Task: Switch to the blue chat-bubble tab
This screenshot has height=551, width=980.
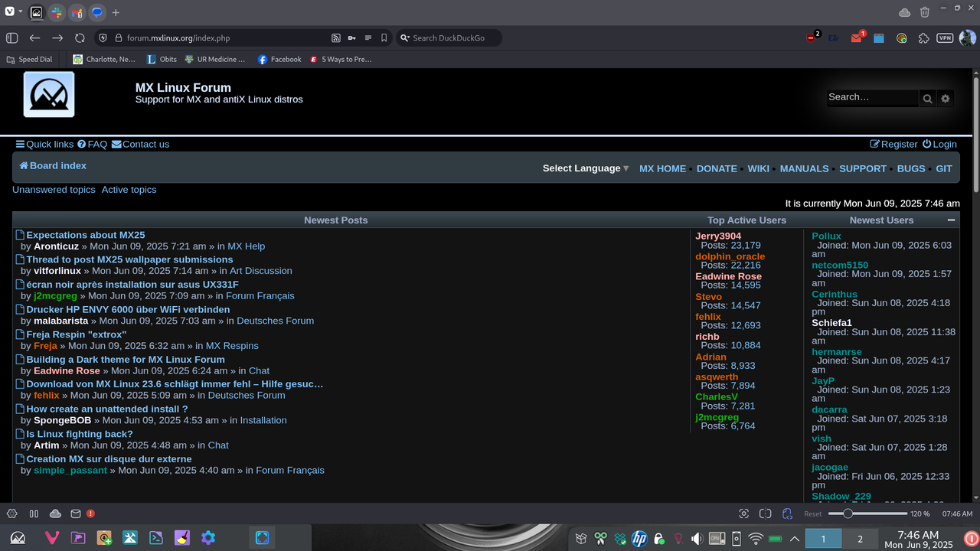Action: coord(96,13)
